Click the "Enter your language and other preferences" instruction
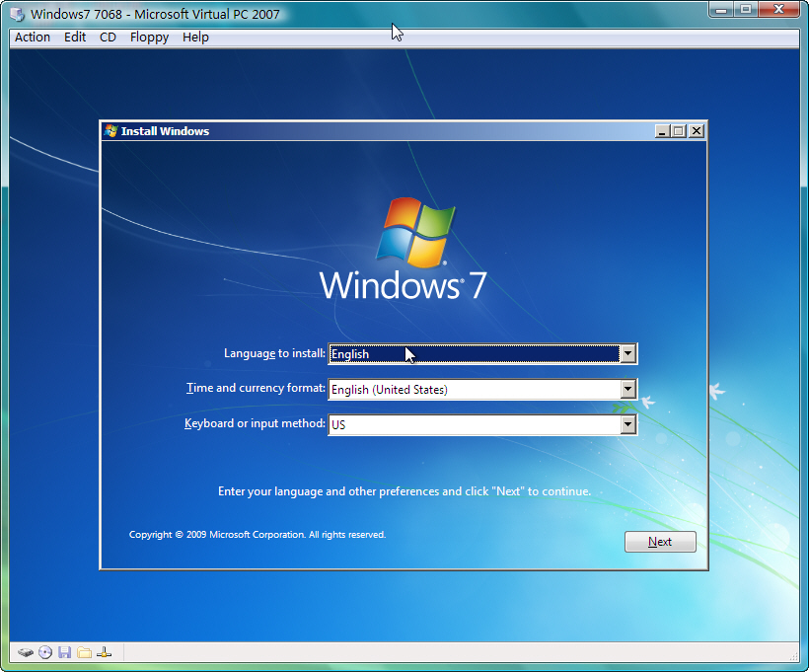The image size is (809, 672). (x=404, y=491)
